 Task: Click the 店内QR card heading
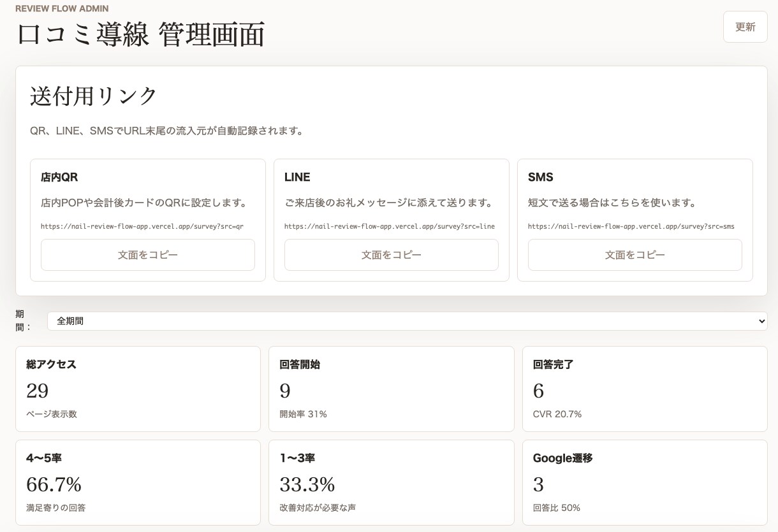pyautogui.click(x=59, y=177)
